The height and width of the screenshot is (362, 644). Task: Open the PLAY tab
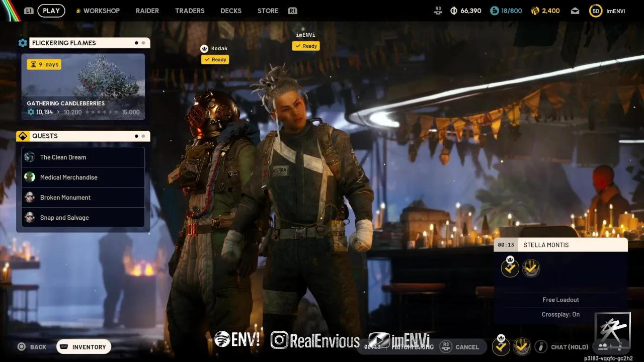point(51,11)
